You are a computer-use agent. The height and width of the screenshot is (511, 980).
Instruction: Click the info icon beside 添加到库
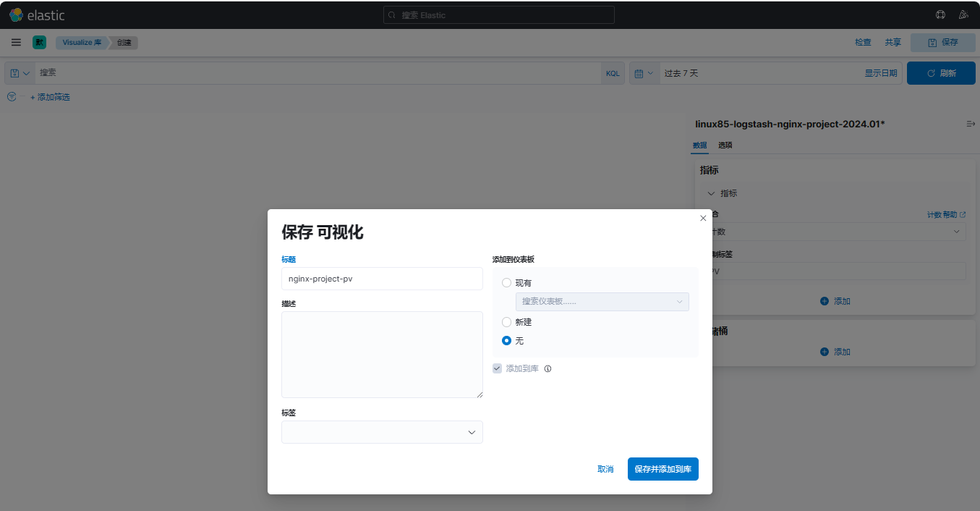547,368
